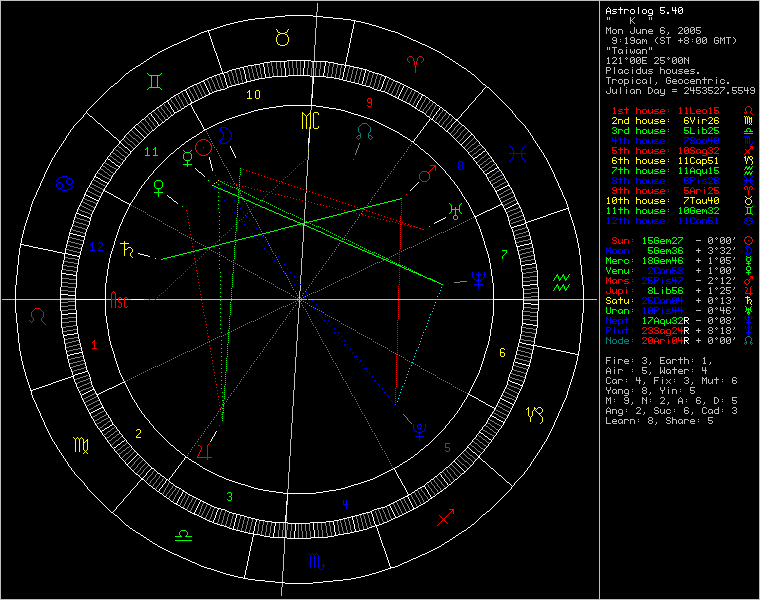Select the yellow Saturn glyph
The height and width of the screenshot is (600, 760).
[x=127, y=249]
